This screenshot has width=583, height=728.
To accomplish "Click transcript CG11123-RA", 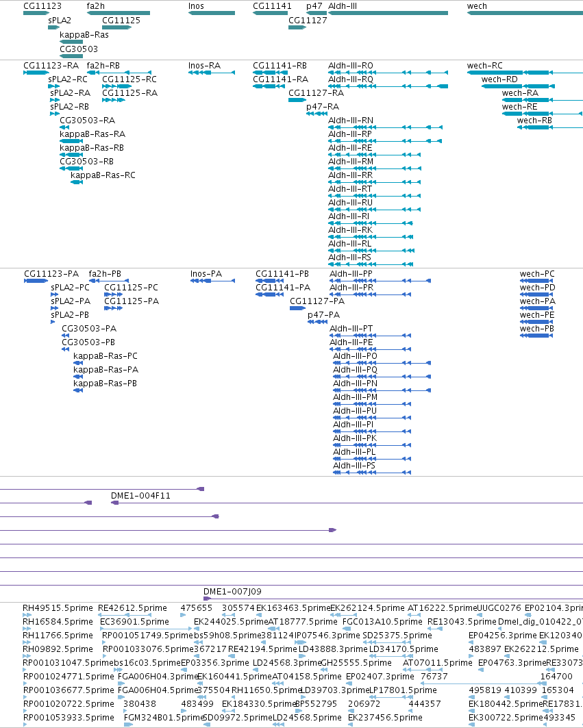I will click(36, 73).
